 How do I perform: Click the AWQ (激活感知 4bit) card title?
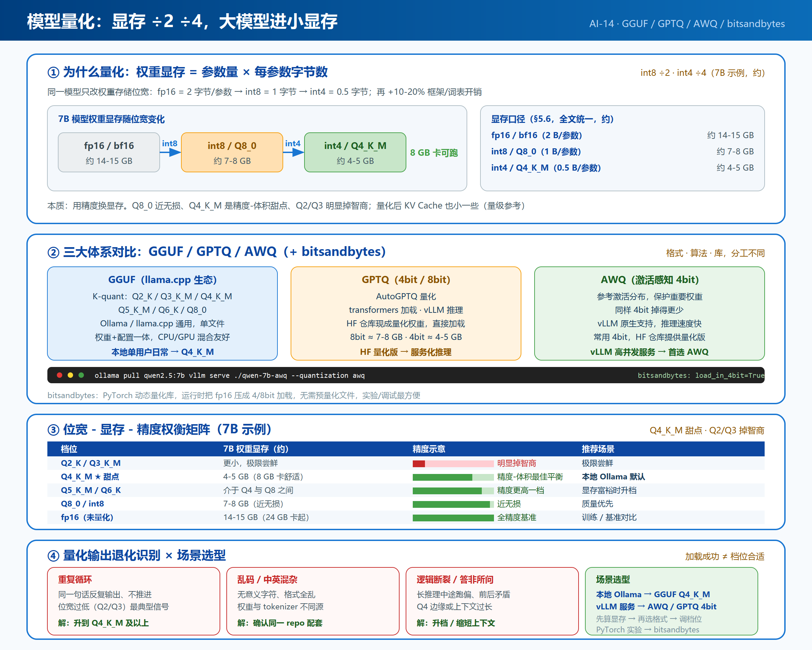click(650, 280)
